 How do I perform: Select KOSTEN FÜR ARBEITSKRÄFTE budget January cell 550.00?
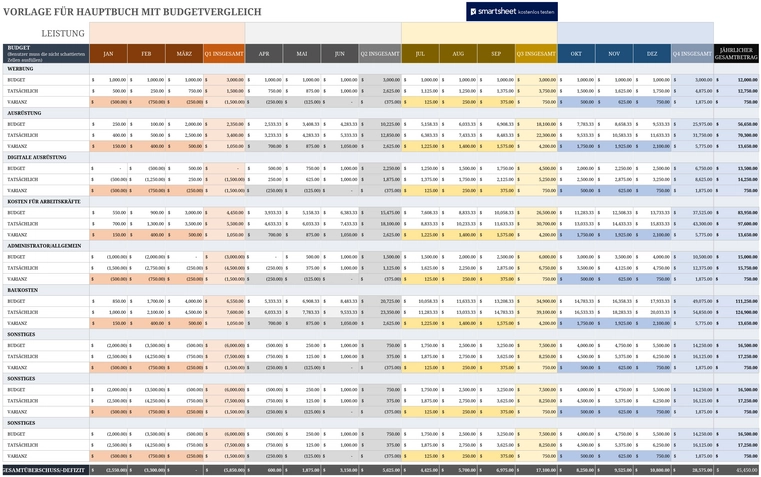click(x=108, y=213)
